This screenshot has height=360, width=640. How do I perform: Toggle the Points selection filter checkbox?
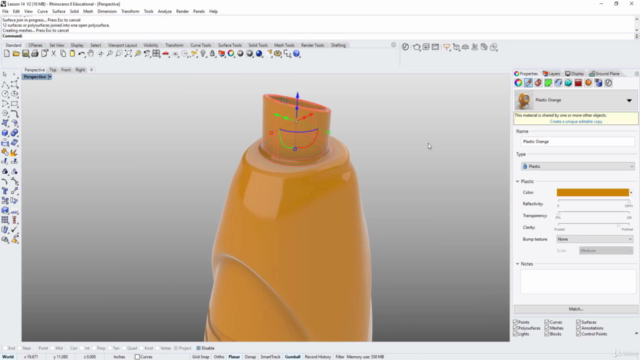pyautogui.click(x=515, y=322)
